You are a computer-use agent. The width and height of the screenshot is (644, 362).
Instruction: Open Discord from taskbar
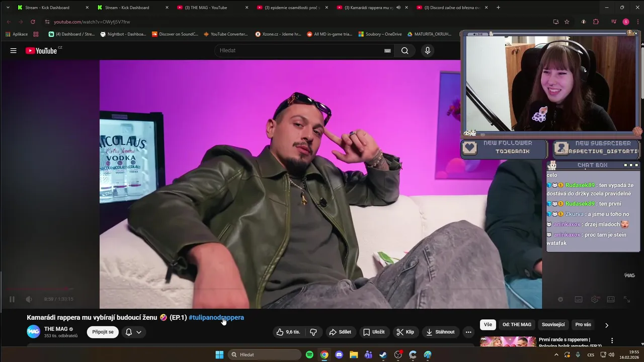coord(339,354)
